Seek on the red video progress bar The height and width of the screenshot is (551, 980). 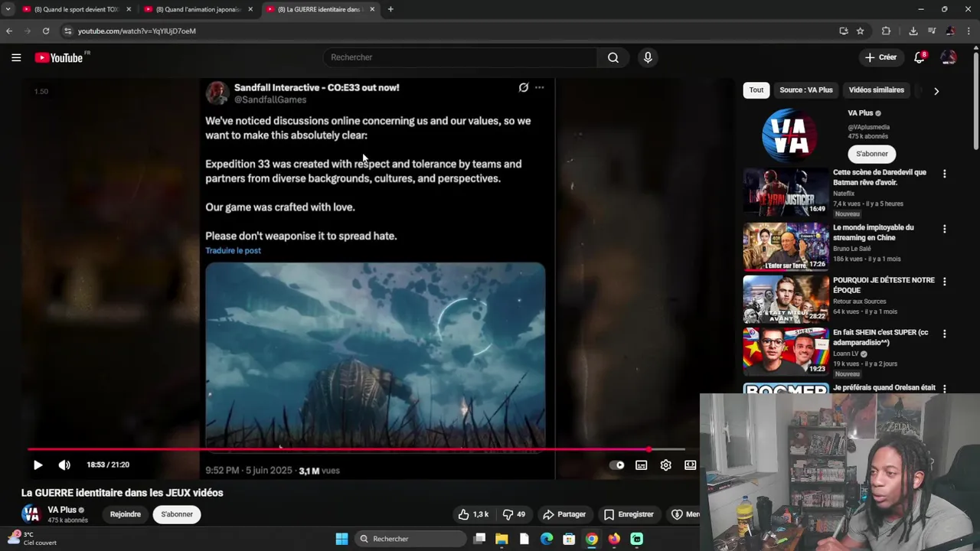pyautogui.click(x=338, y=449)
